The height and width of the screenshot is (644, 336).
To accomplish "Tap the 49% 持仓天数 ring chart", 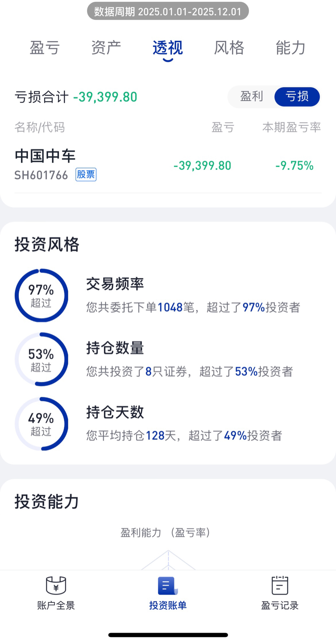I will pos(42,424).
